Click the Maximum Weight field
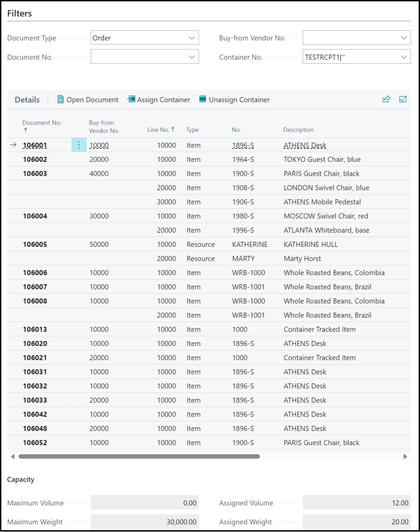This screenshot has height=532, width=420. pyautogui.click(x=145, y=522)
